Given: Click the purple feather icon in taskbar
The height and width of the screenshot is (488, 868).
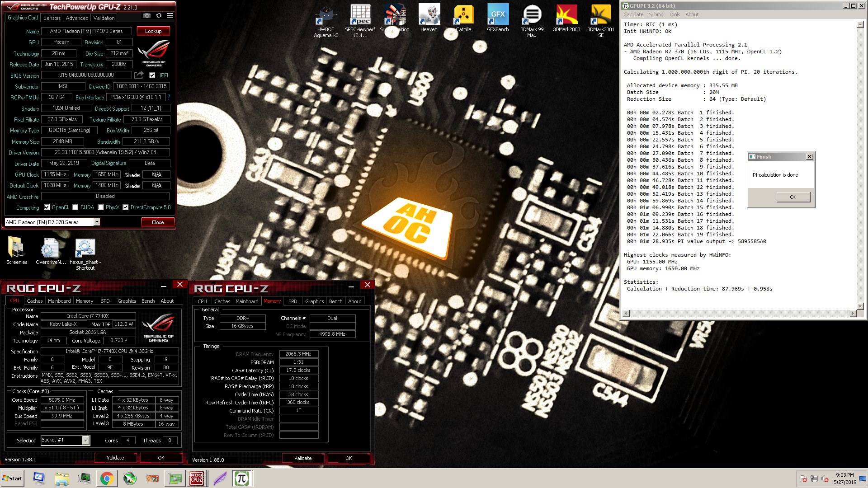Looking at the screenshot, I should click(220, 479).
